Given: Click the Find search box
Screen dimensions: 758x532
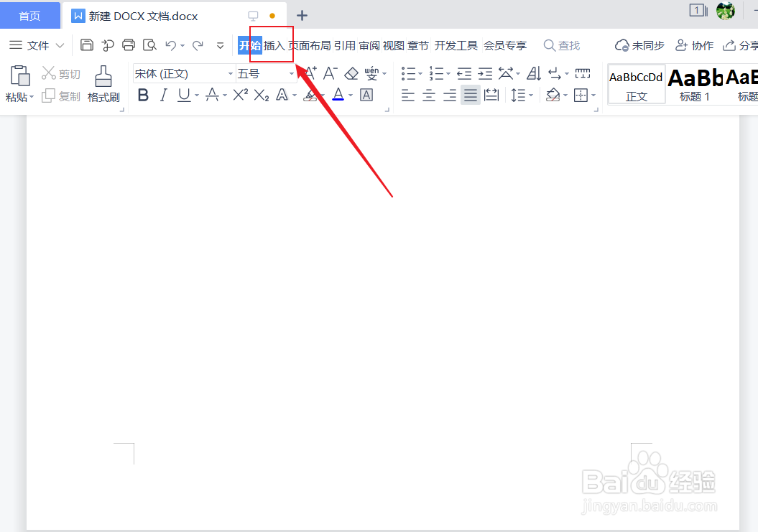Looking at the screenshot, I should pyautogui.click(x=562, y=45).
